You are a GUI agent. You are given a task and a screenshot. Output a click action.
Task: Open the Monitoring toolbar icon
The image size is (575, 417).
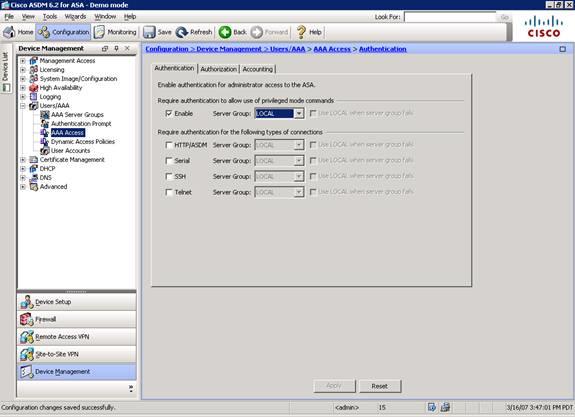click(99, 32)
